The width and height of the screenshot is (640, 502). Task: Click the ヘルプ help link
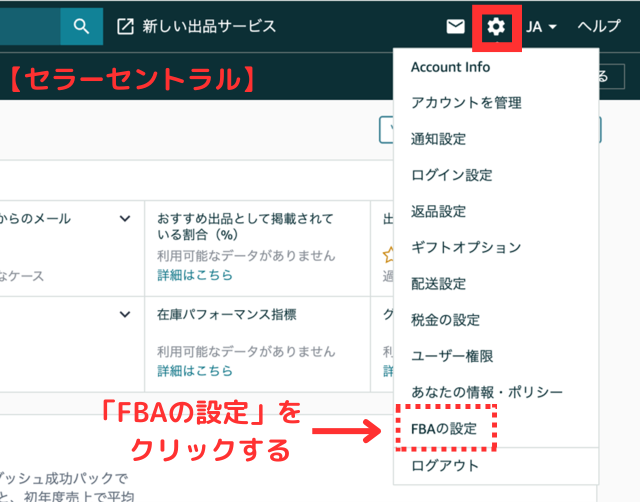pos(599,27)
